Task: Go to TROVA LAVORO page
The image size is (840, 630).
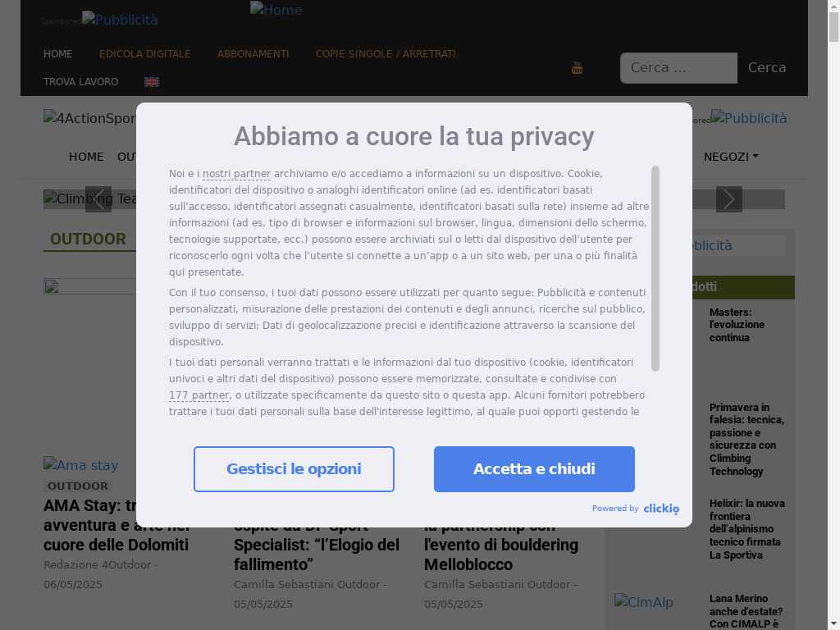Action: point(81,82)
